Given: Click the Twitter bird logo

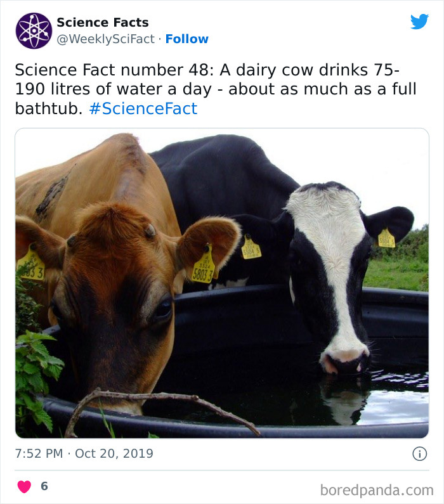Looking at the screenshot, I should tap(419, 22).
